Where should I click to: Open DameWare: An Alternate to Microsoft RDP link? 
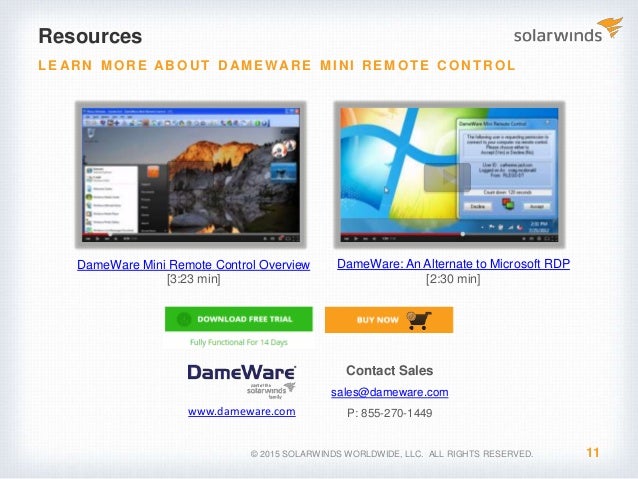coord(453,264)
